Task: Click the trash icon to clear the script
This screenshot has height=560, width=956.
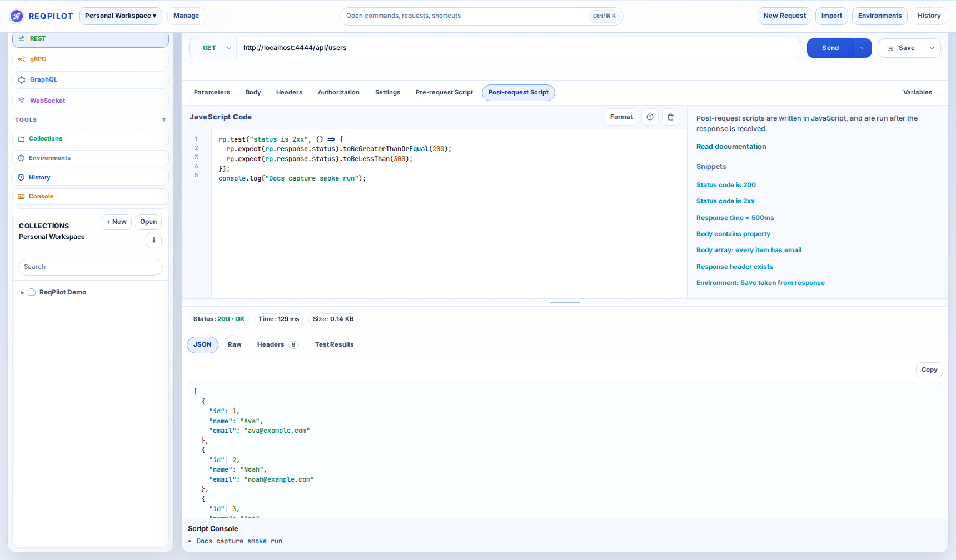Action: pos(670,117)
